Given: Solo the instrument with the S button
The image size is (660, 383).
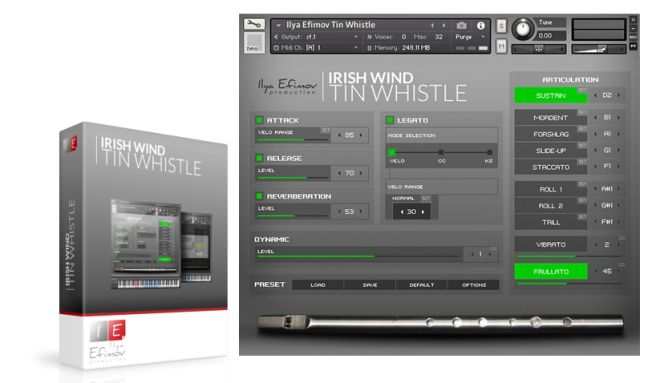Looking at the screenshot, I should [501, 26].
